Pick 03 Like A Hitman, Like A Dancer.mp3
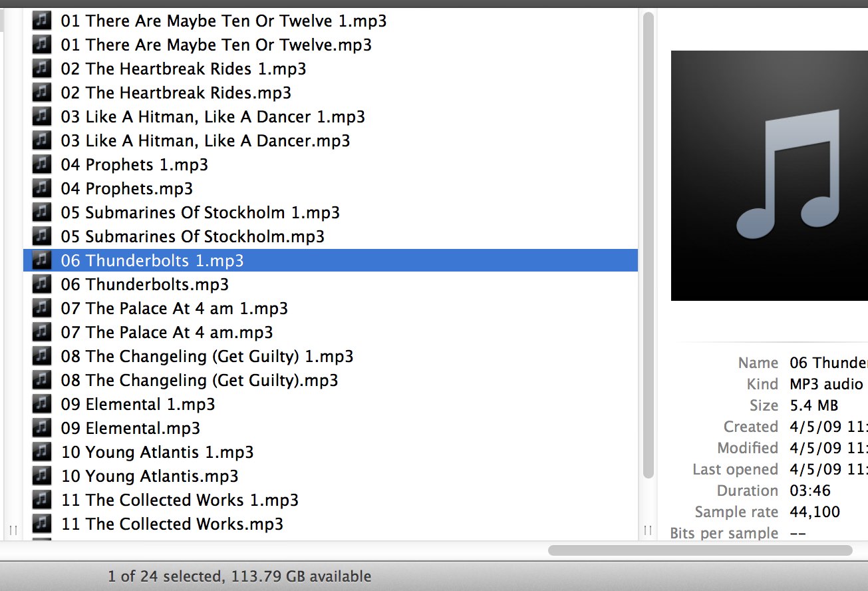The height and width of the screenshot is (591, 868). [x=206, y=141]
